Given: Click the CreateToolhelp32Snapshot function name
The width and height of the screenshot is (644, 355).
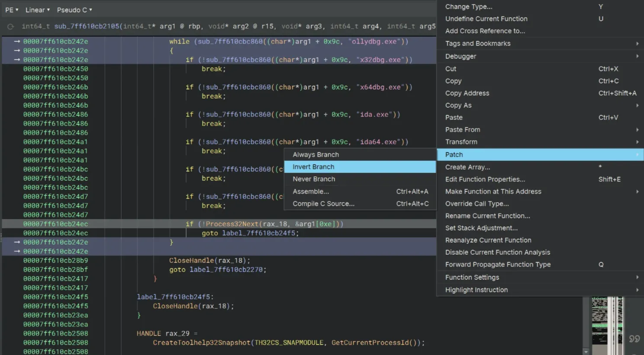Looking at the screenshot, I should (x=201, y=343).
